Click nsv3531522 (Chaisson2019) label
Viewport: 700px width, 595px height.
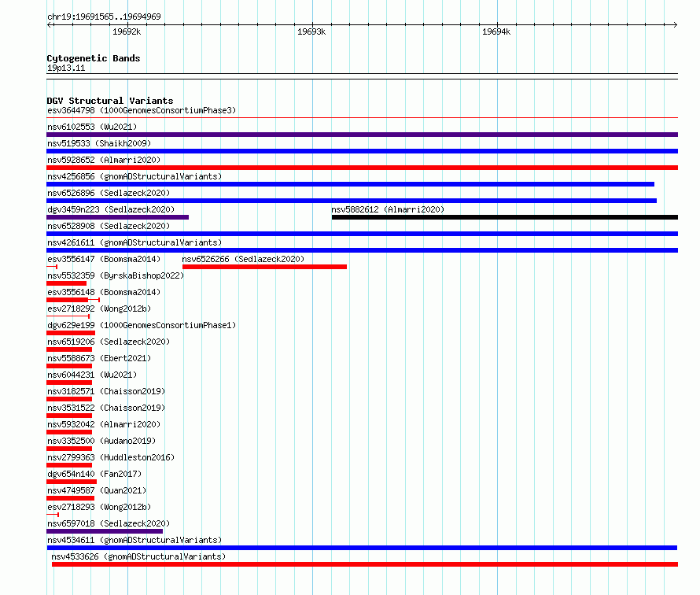[106, 408]
